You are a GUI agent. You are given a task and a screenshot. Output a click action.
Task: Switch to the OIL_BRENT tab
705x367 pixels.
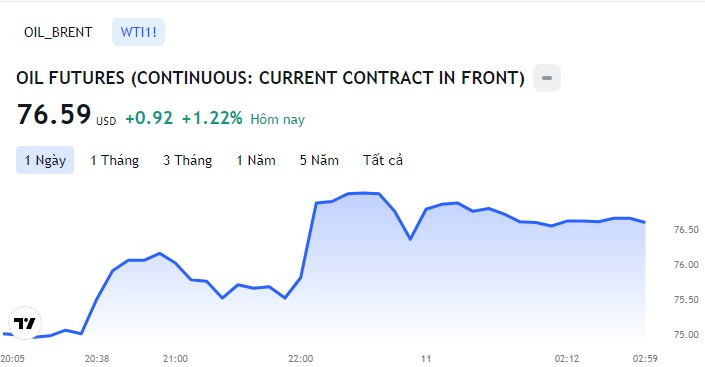(58, 32)
